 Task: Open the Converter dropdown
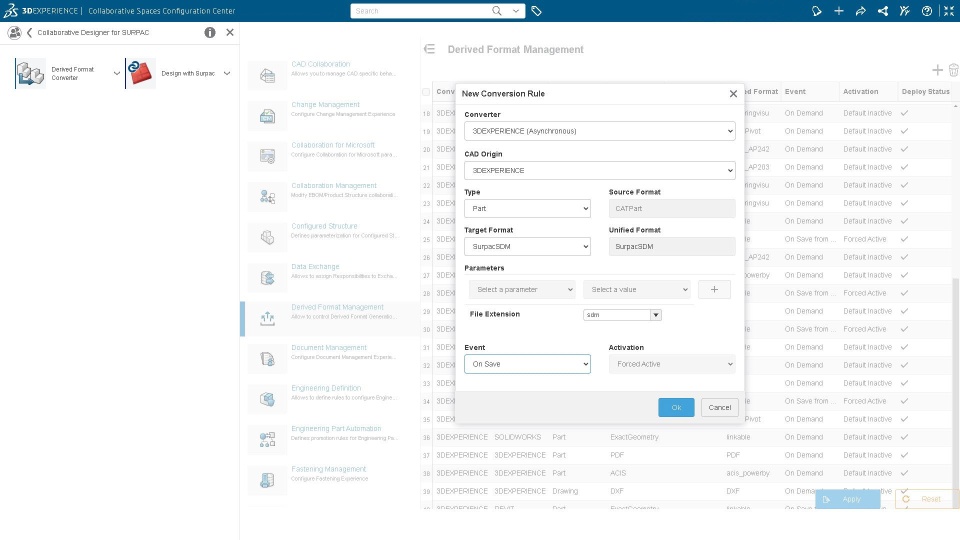pos(599,131)
